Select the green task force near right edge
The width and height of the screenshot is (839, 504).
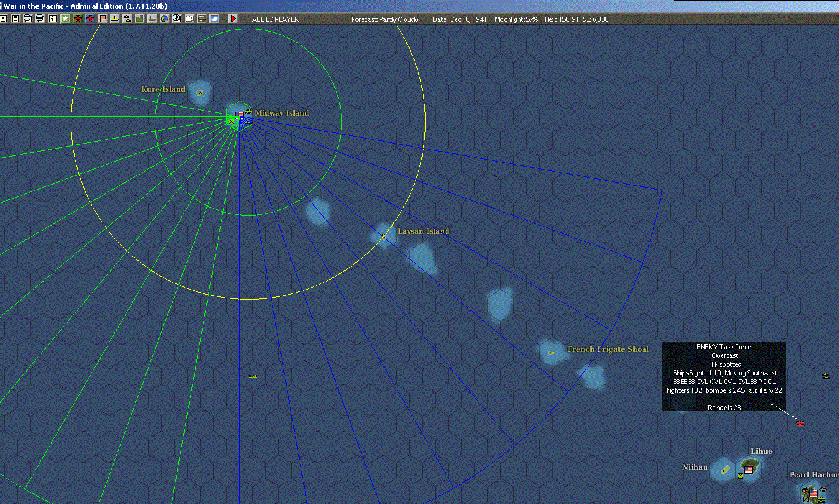click(x=825, y=375)
